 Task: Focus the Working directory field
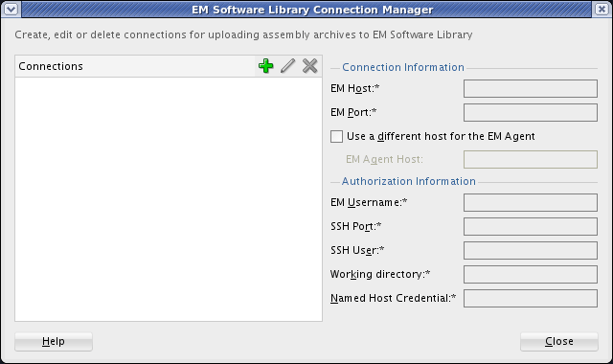click(x=531, y=275)
